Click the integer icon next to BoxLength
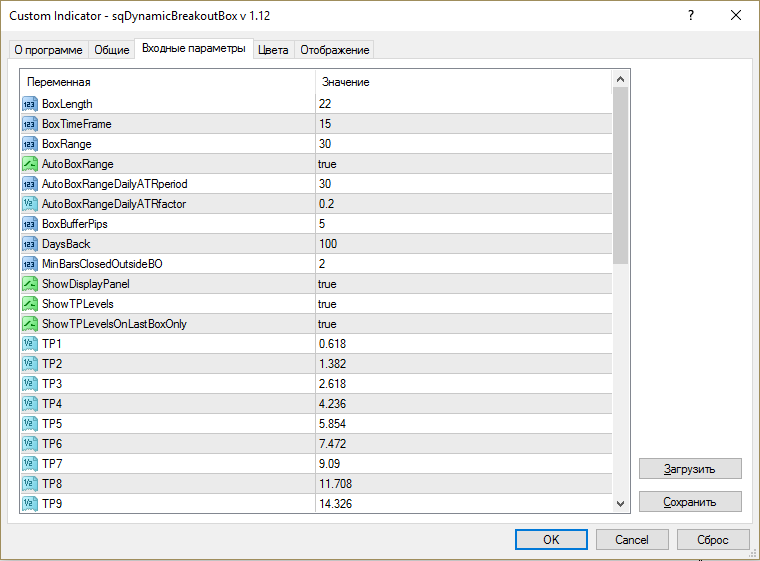This screenshot has width=760, height=561. click(29, 104)
